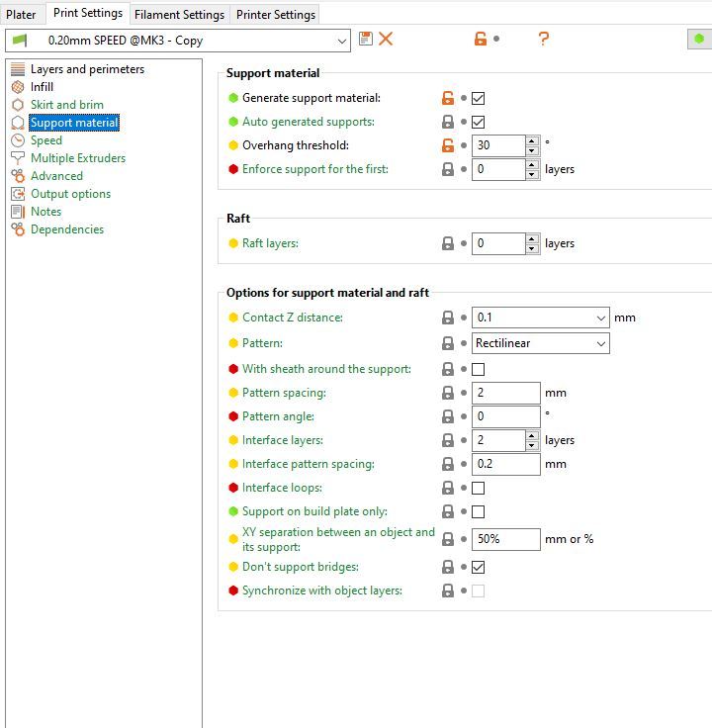The width and height of the screenshot is (712, 728).
Task: Click the orange unlocked padlock beside Generate support material
Action: click(x=448, y=98)
